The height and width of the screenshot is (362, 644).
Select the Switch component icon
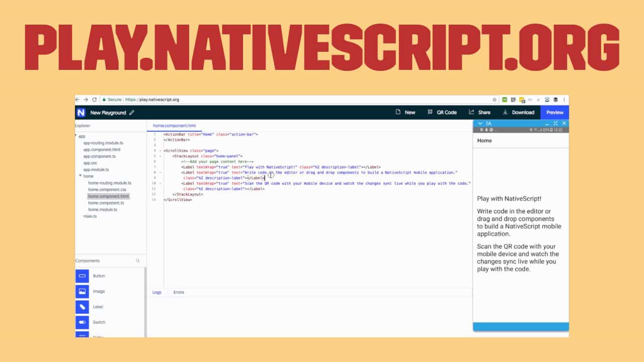[x=82, y=322]
